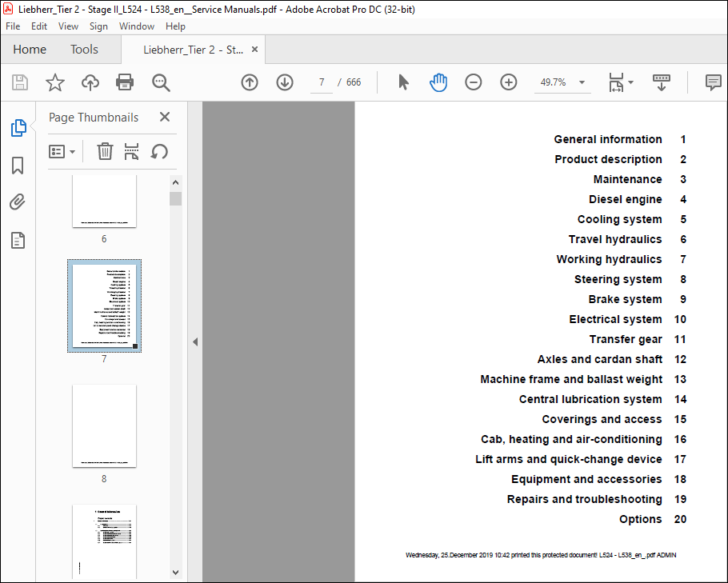Open the read mode scrolling tool icon

click(661, 82)
